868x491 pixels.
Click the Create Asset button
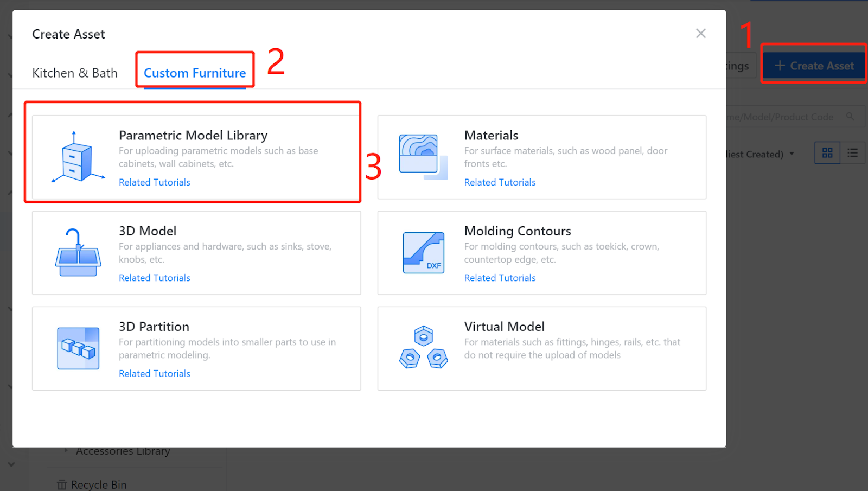pos(814,66)
